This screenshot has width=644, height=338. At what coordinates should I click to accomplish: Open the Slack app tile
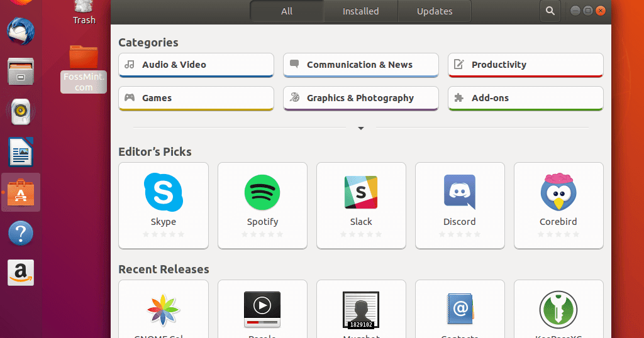click(361, 205)
